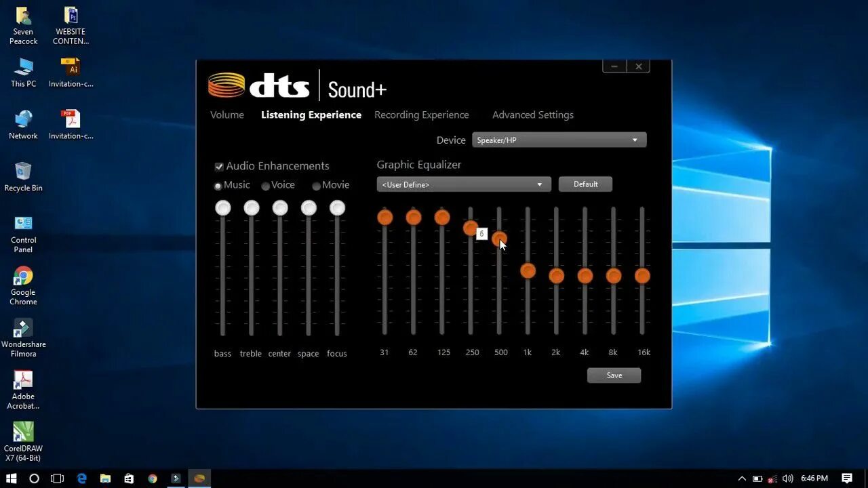The image size is (868, 488).
Task: Select the Recycle Bin icon
Action: coord(23,177)
